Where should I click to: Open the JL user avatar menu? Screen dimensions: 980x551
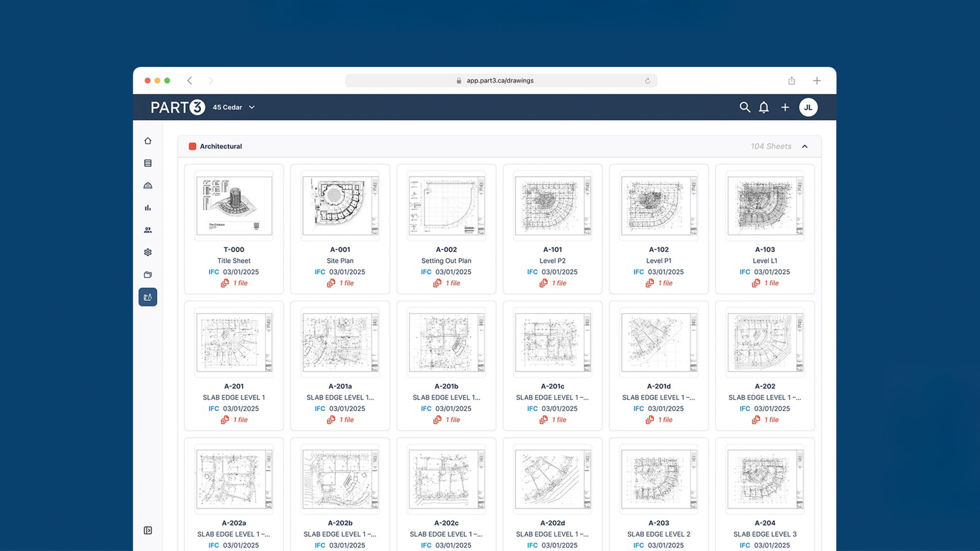808,107
